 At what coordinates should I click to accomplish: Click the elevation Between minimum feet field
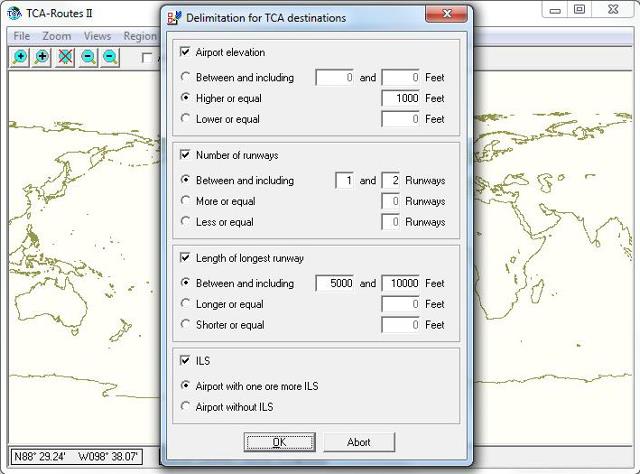(335, 78)
